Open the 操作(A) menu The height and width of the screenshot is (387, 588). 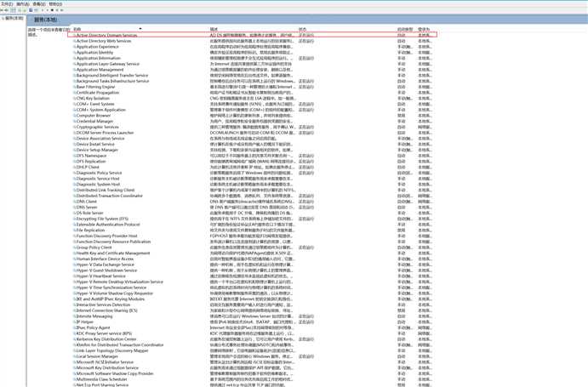click(23, 4)
